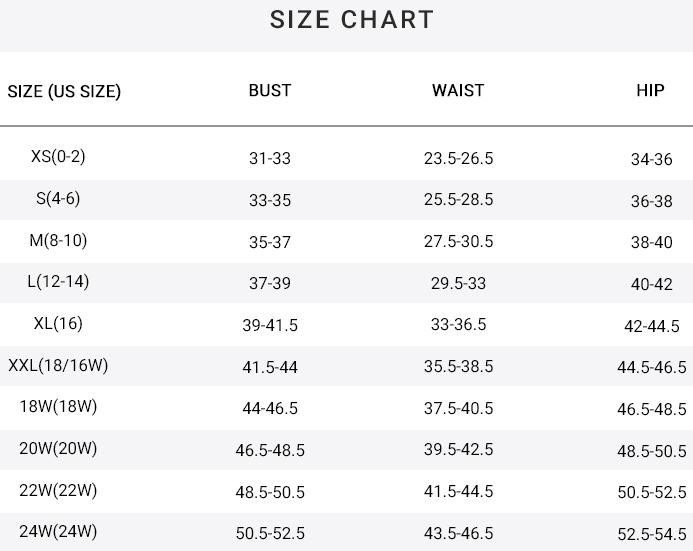Click hip value 52.5-54.5 for 24W
This screenshot has width=693, height=551.
pos(651,534)
